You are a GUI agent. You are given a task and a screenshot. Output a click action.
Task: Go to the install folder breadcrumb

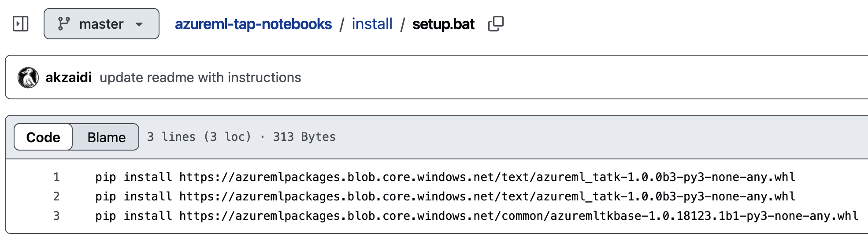[372, 24]
